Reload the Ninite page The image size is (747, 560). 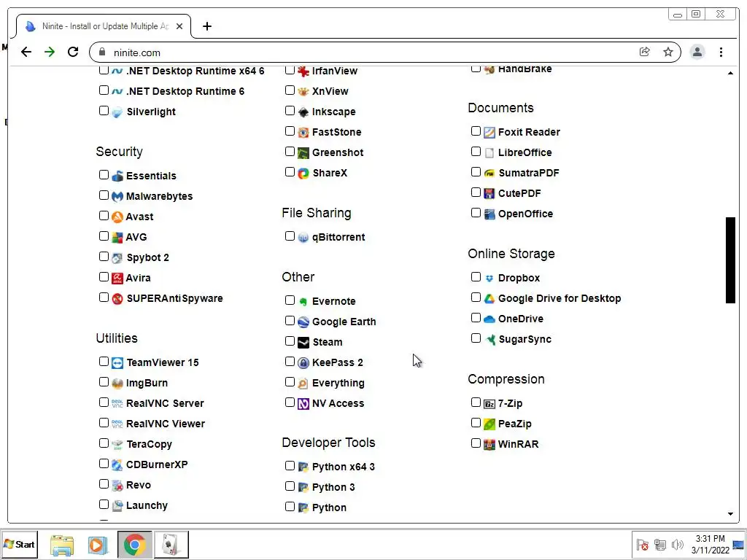pyautogui.click(x=73, y=52)
